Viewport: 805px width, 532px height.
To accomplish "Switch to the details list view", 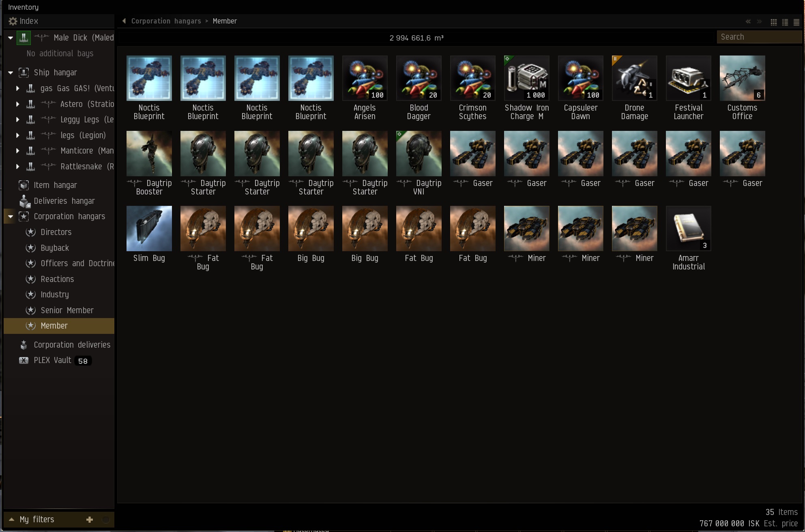I will 785,22.
